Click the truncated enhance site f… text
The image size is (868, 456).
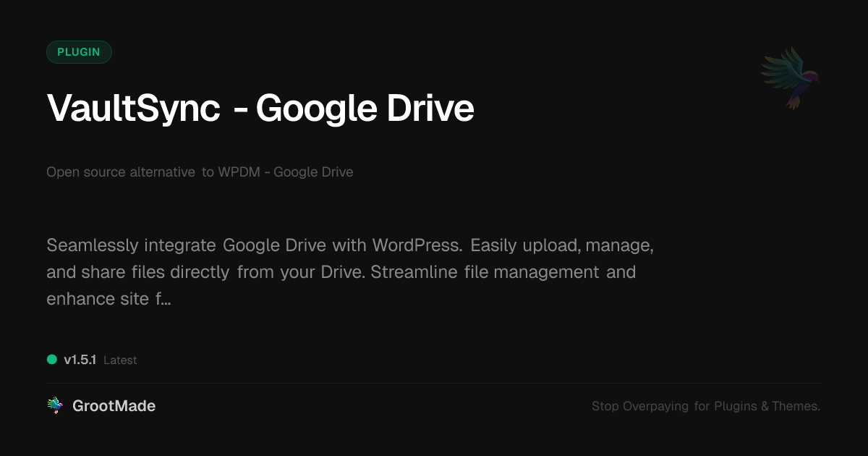click(x=109, y=298)
